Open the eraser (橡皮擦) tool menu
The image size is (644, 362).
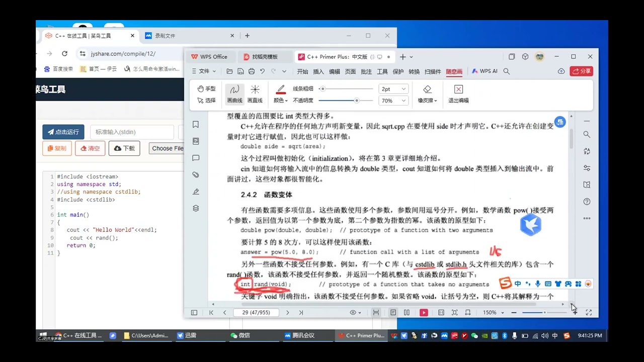(x=427, y=94)
